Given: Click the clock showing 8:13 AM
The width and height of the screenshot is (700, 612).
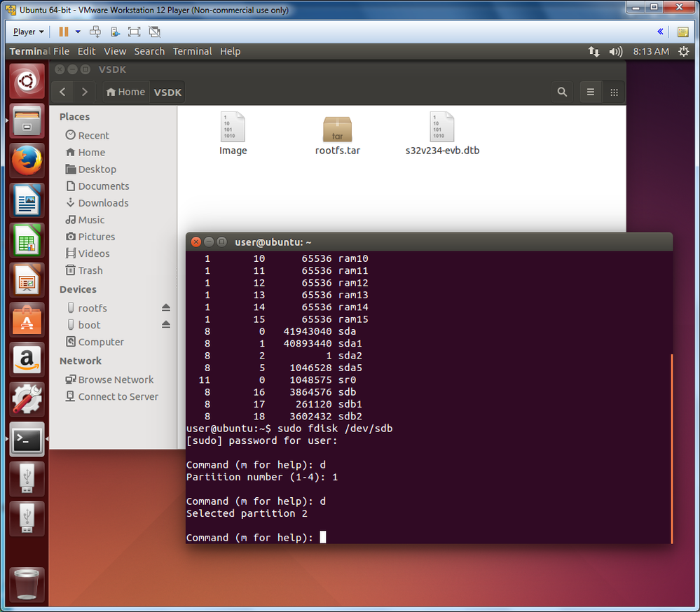Looking at the screenshot, I should pos(651,52).
